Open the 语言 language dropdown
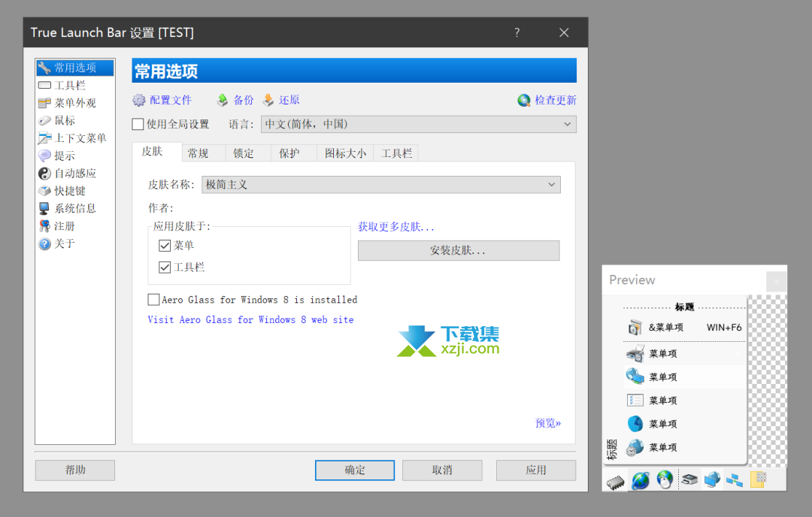812x517 pixels. 418,124
